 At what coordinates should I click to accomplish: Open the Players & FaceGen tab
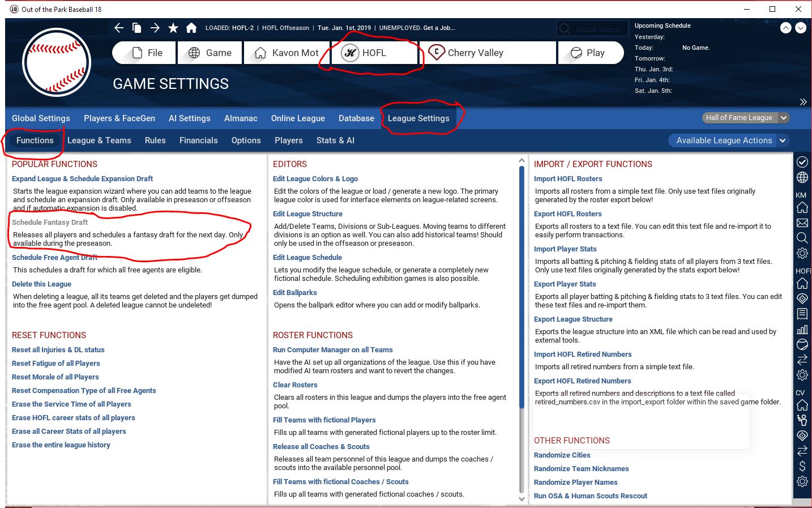119,118
